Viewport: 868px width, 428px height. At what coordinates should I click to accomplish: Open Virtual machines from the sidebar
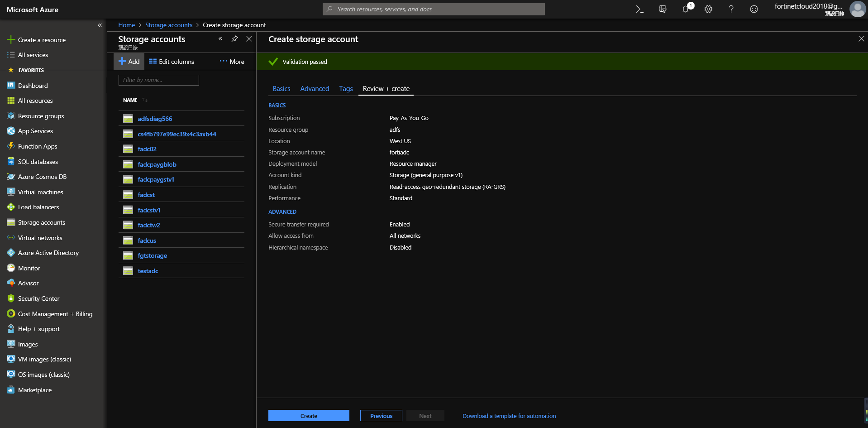click(40, 192)
